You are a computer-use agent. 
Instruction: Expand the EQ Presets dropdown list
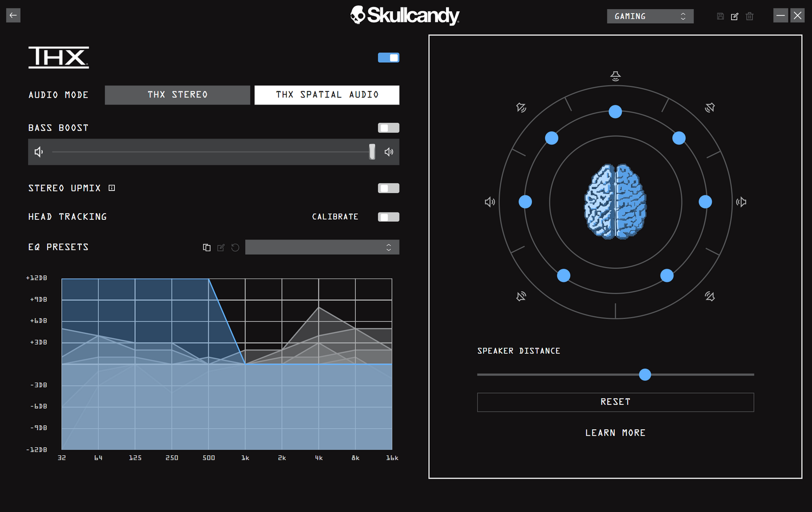322,247
